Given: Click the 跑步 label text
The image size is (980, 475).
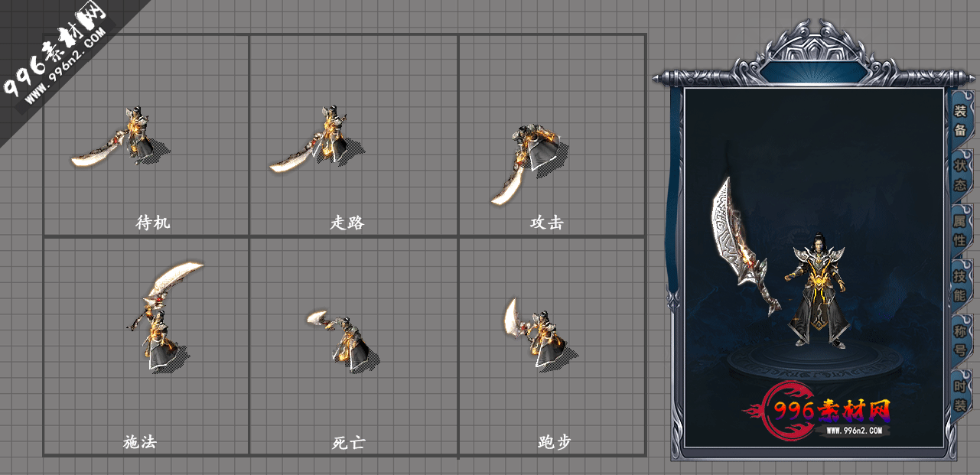Looking at the screenshot, I should click(555, 442).
